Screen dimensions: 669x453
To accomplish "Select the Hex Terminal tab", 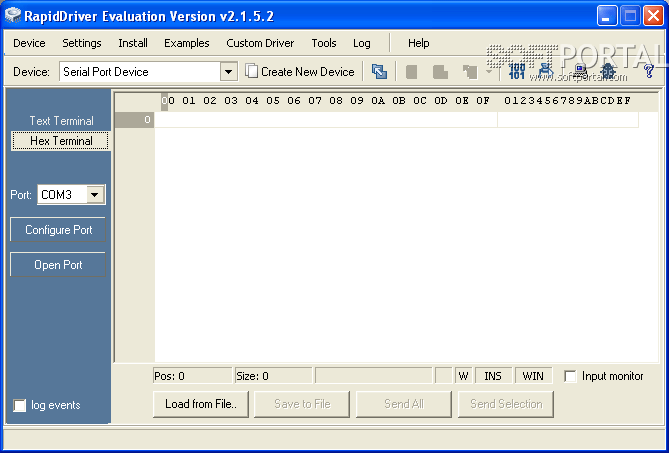I will pyautogui.click(x=60, y=141).
